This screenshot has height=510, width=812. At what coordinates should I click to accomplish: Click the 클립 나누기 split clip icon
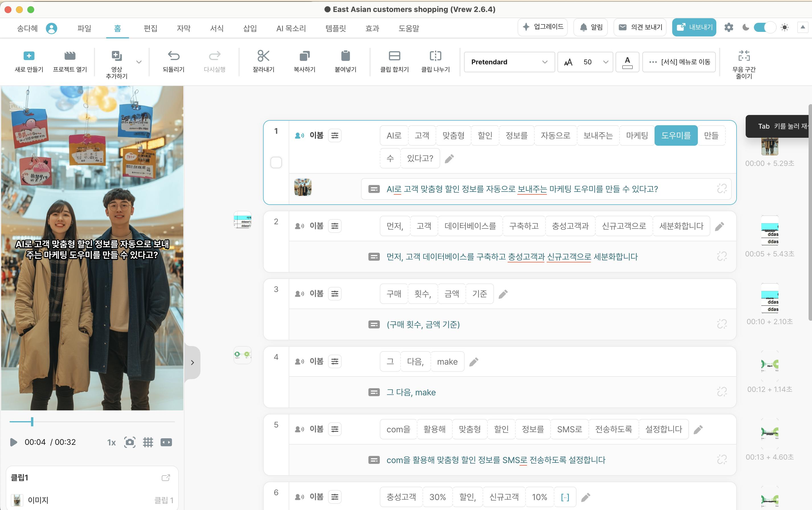click(x=435, y=56)
